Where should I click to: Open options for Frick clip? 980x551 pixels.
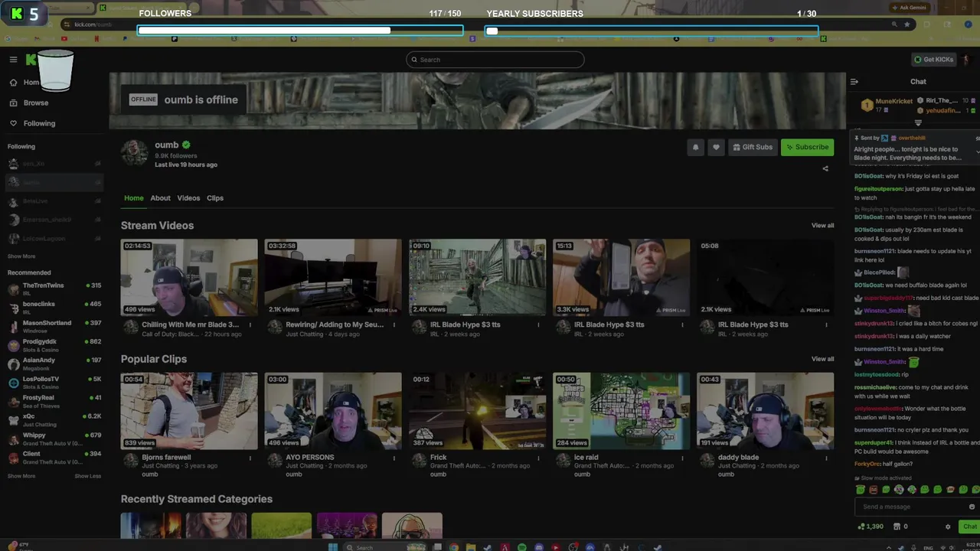(x=538, y=458)
